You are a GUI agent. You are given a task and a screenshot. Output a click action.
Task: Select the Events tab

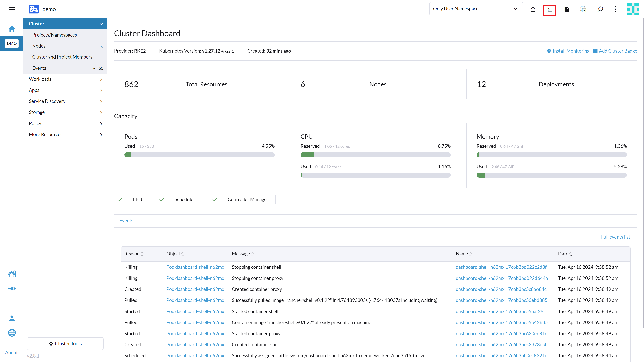(126, 221)
